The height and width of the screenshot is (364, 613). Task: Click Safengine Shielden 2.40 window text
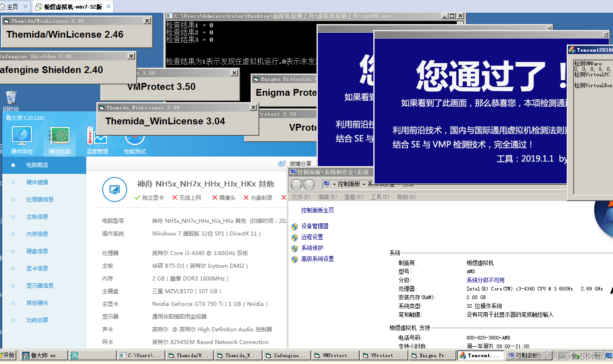[51, 70]
